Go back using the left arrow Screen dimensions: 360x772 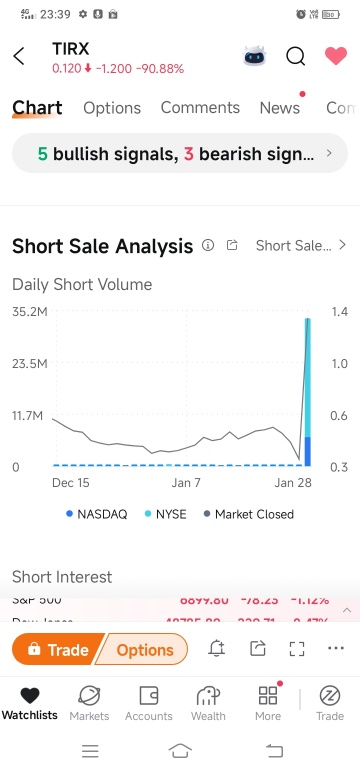click(x=19, y=57)
